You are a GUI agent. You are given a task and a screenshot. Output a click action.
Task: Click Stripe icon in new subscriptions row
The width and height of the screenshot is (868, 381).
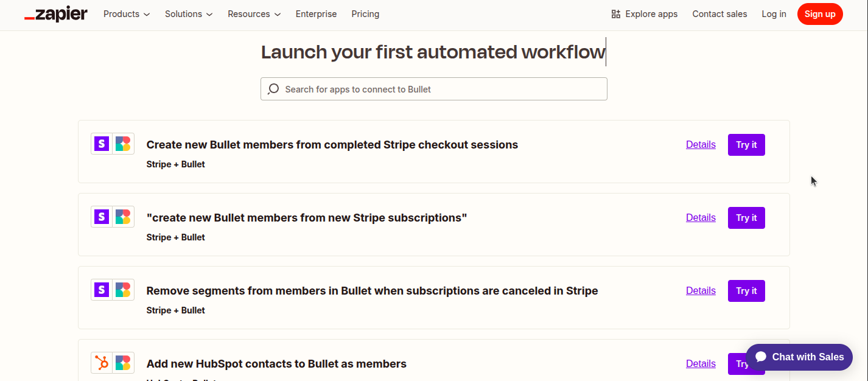tap(102, 217)
